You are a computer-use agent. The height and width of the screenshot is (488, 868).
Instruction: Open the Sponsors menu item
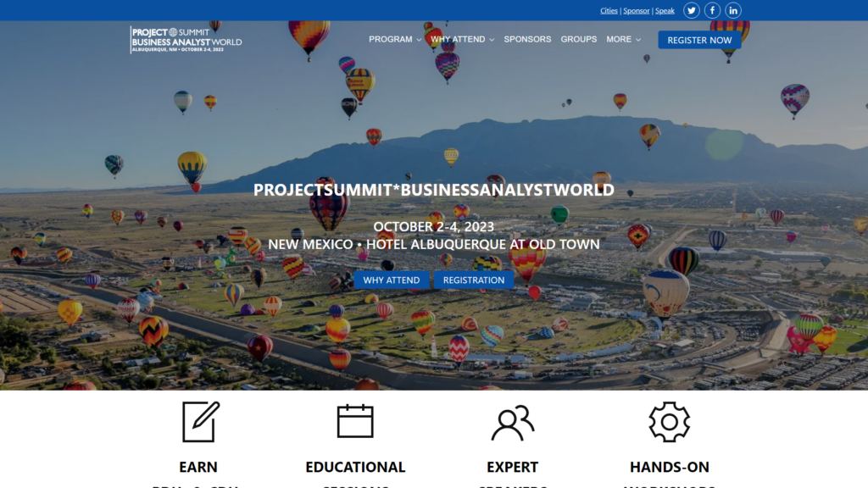527,39
